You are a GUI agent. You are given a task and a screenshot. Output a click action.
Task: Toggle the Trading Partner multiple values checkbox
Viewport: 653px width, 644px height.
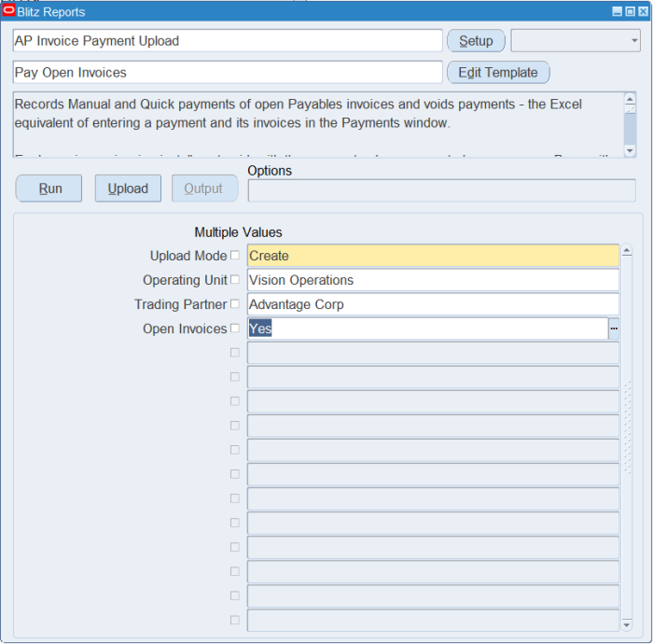click(235, 303)
